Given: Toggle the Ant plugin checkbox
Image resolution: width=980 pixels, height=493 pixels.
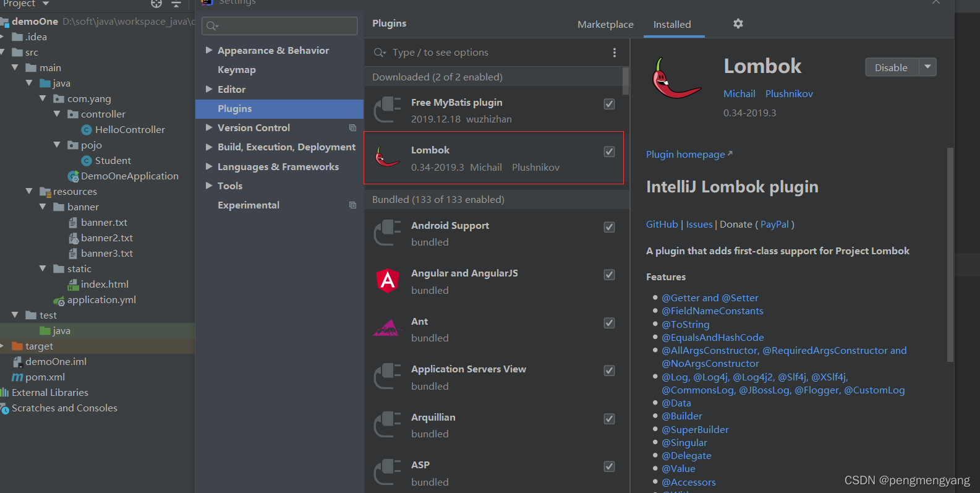Looking at the screenshot, I should click(x=609, y=323).
